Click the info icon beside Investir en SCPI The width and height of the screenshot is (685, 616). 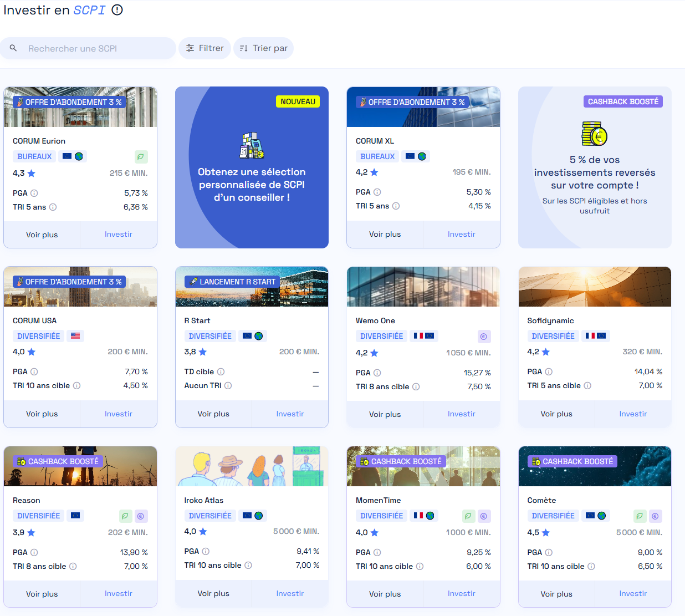117,10
